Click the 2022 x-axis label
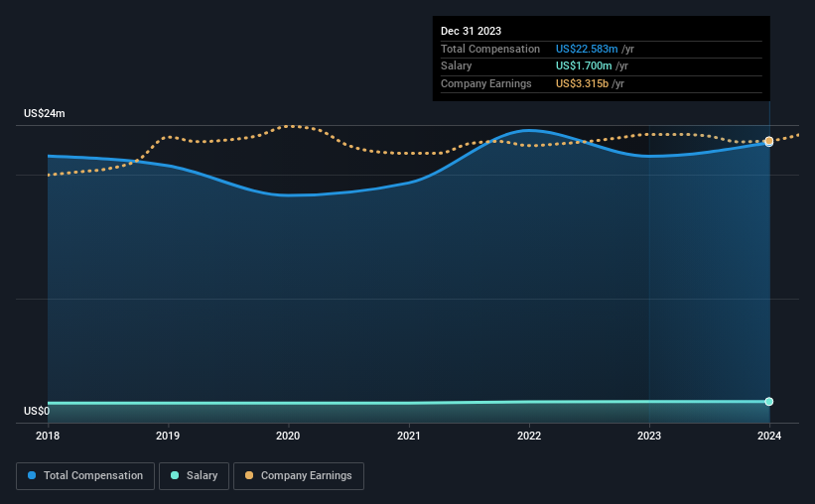 [529, 436]
